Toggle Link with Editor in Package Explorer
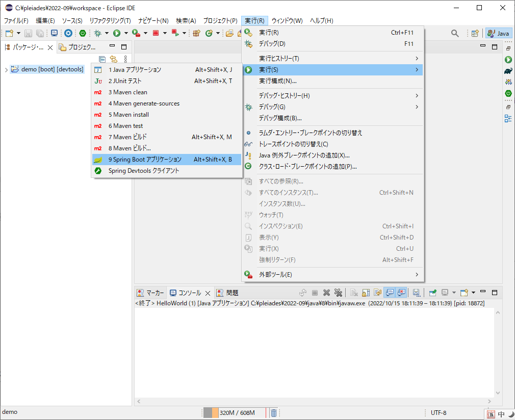515x420 pixels. click(114, 59)
